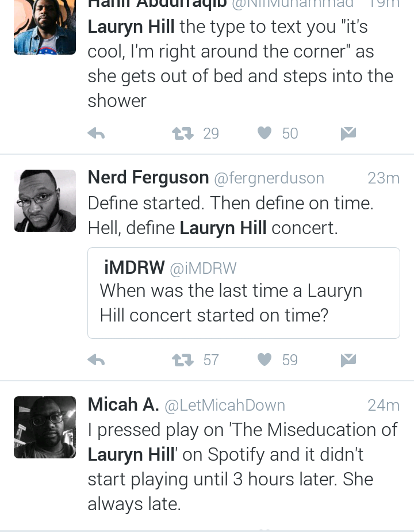Open Hanif's profile picture at top
This screenshot has height=532, width=414.
pyautogui.click(x=45, y=27)
